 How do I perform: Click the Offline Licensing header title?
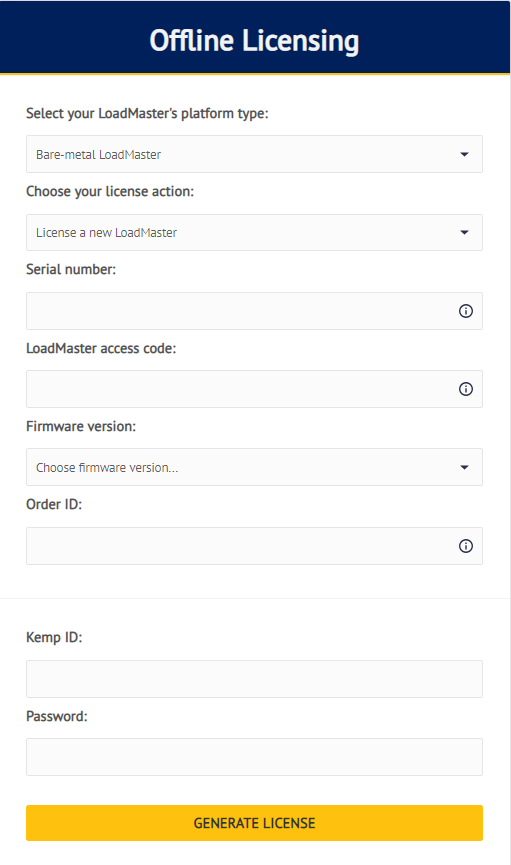[x=254, y=41]
